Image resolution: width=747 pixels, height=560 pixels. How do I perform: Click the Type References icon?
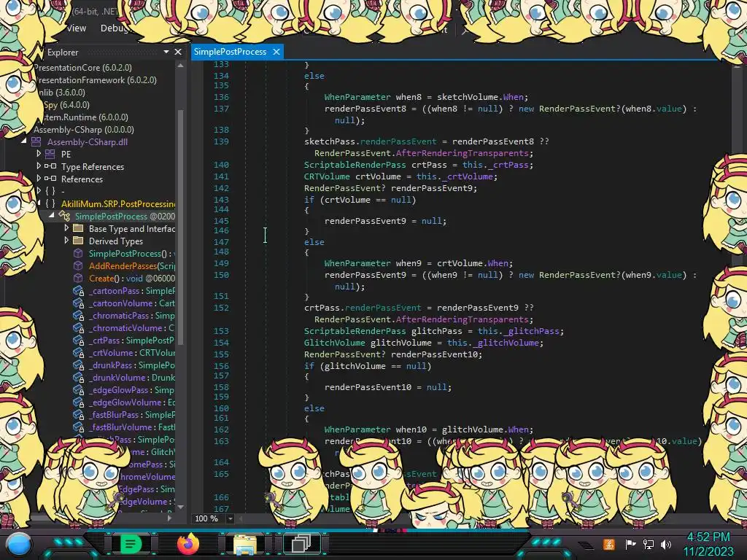(50, 166)
